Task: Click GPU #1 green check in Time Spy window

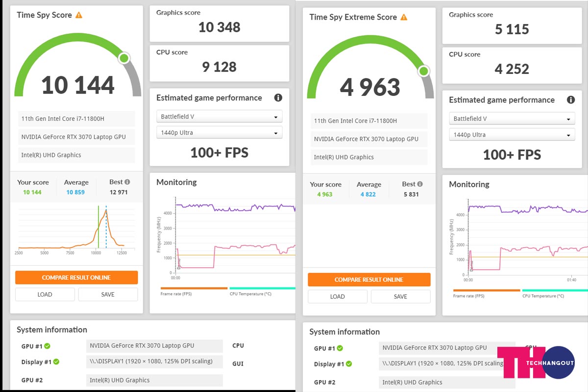Action: pyautogui.click(x=48, y=346)
